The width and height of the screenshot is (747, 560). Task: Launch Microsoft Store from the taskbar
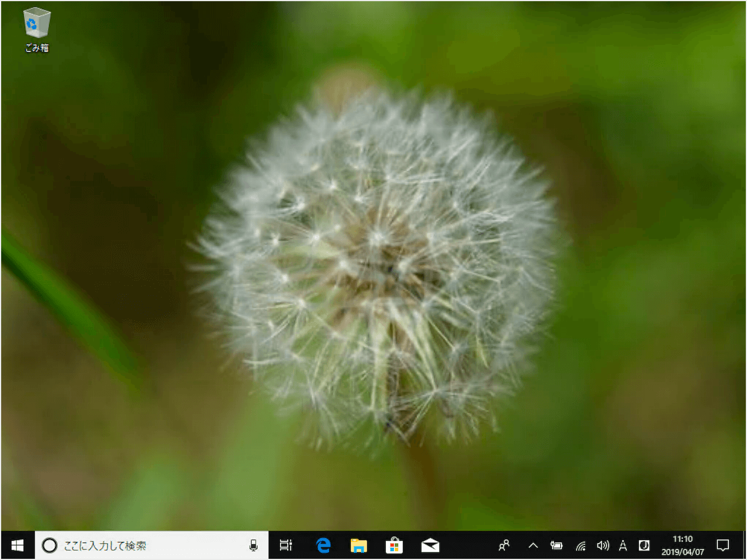(394, 545)
